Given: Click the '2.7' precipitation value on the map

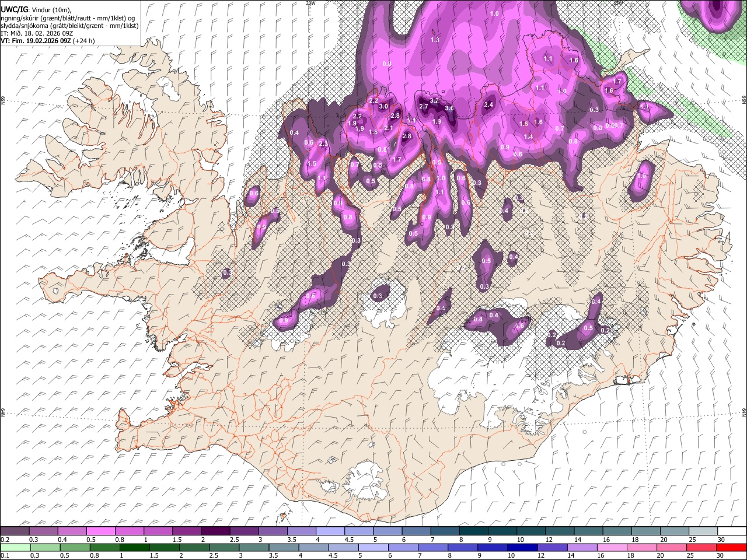Looking at the screenshot, I should point(424,107).
